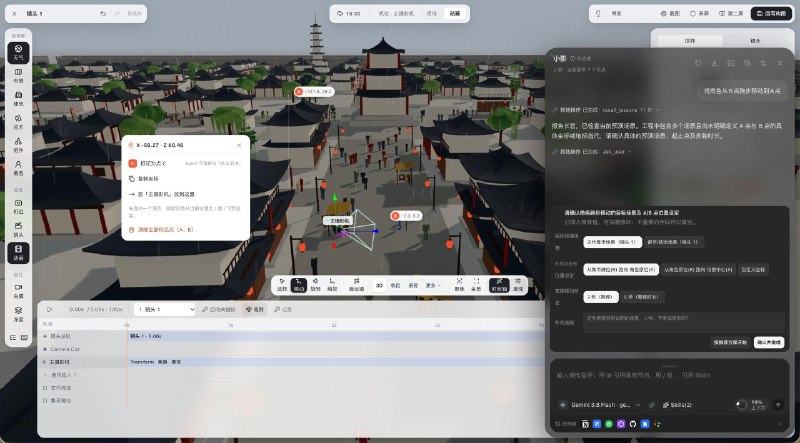Click the 记录 record button in timeline header
The image size is (800, 443).
tap(283, 309)
